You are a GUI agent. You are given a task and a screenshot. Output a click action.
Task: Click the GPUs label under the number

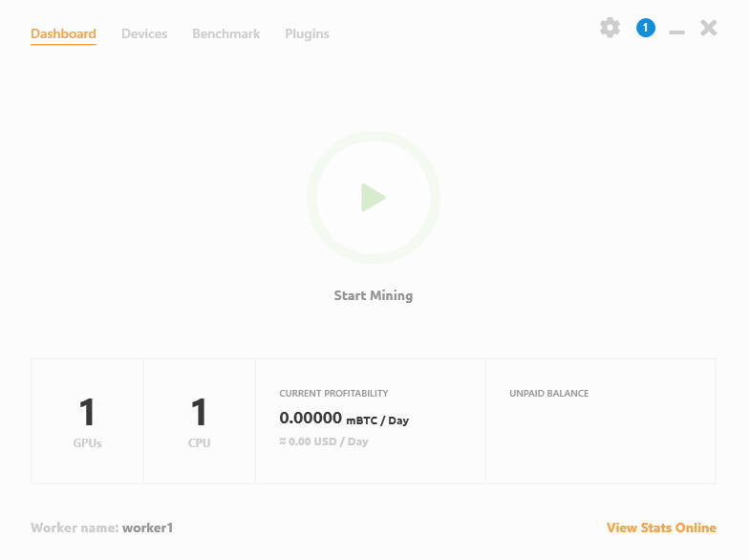tap(87, 443)
